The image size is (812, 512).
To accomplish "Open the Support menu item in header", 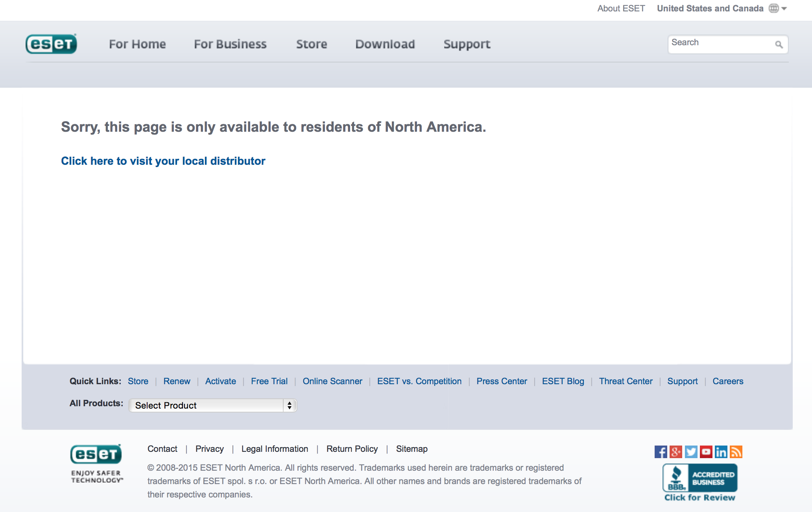I will pyautogui.click(x=467, y=44).
